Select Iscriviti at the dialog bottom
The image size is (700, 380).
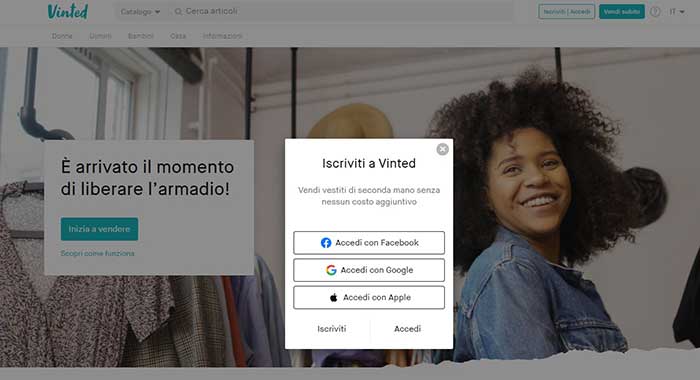click(331, 329)
